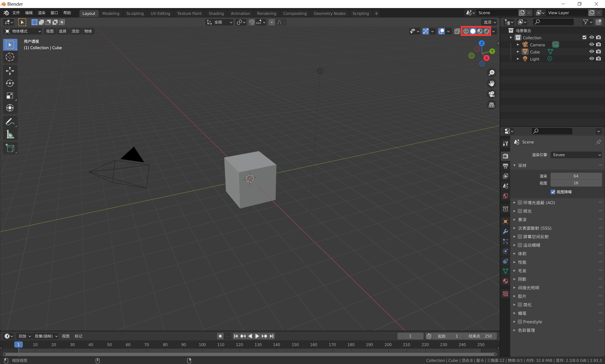This screenshot has height=364, width=605.
Task: Expand the Camera item in the outliner
Action: 518,44
